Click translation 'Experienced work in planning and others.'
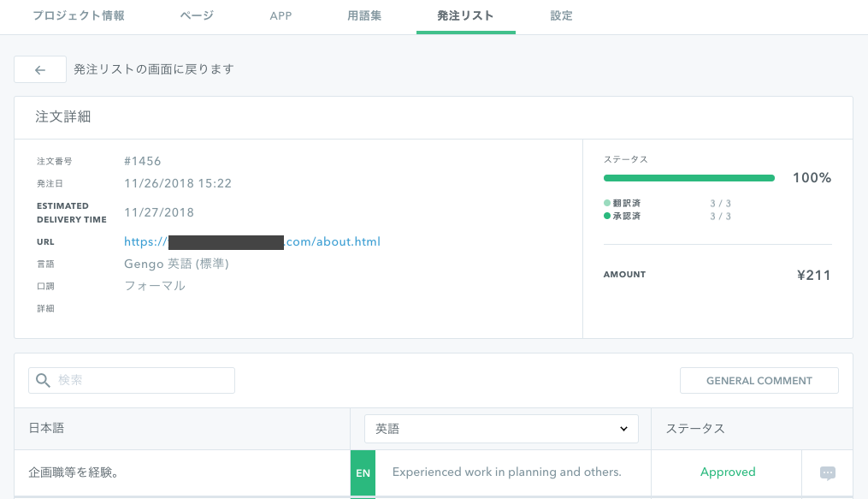Image resolution: width=868 pixels, height=499 pixels. tap(506, 472)
